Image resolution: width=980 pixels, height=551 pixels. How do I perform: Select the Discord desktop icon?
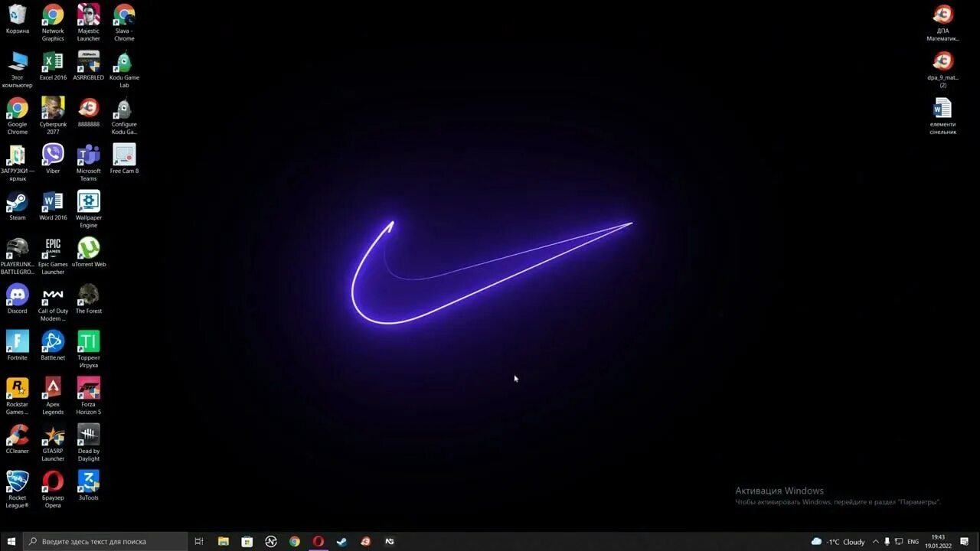coord(17,299)
